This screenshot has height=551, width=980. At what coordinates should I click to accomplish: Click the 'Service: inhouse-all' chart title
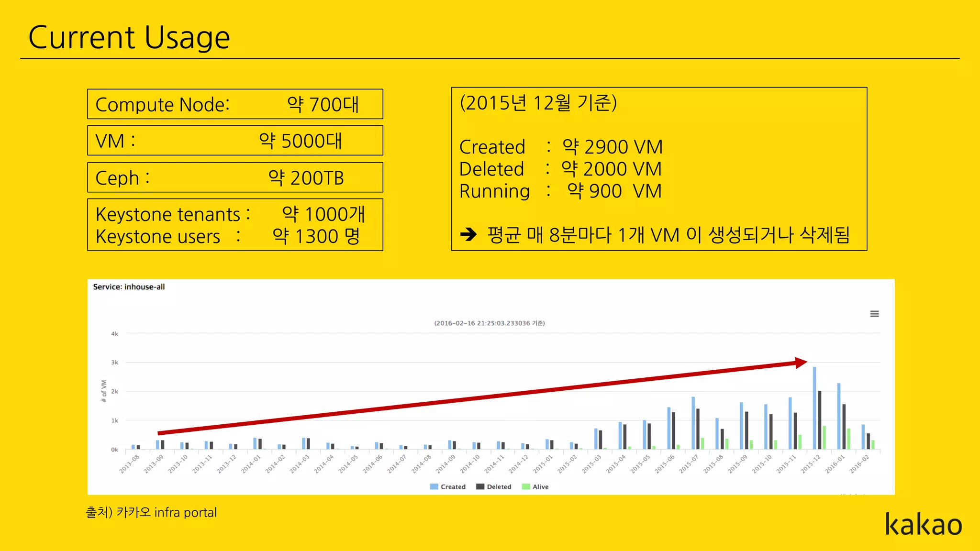pos(129,287)
